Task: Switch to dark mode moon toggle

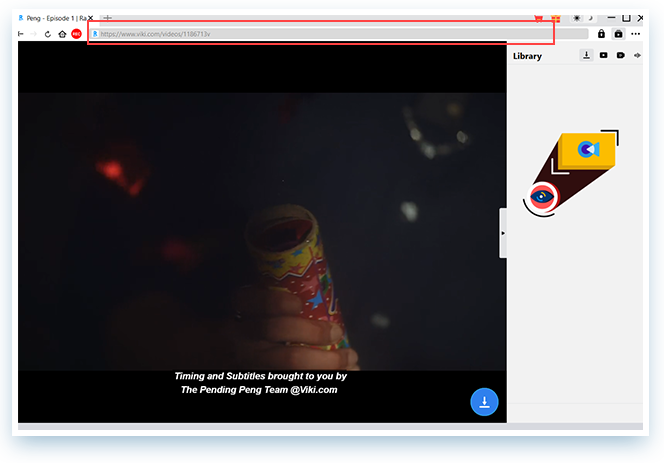Action: tap(590, 18)
